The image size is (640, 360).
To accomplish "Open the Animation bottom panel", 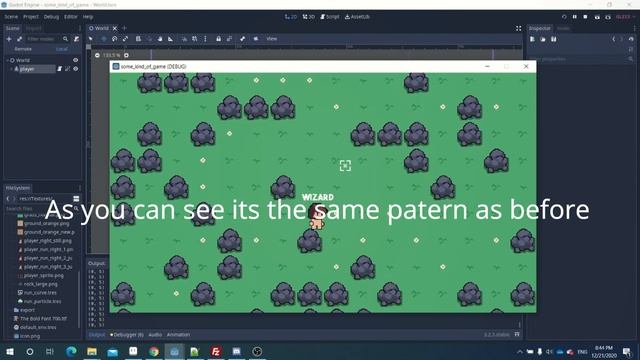I will pyautogui.click(x=178, y=335).
